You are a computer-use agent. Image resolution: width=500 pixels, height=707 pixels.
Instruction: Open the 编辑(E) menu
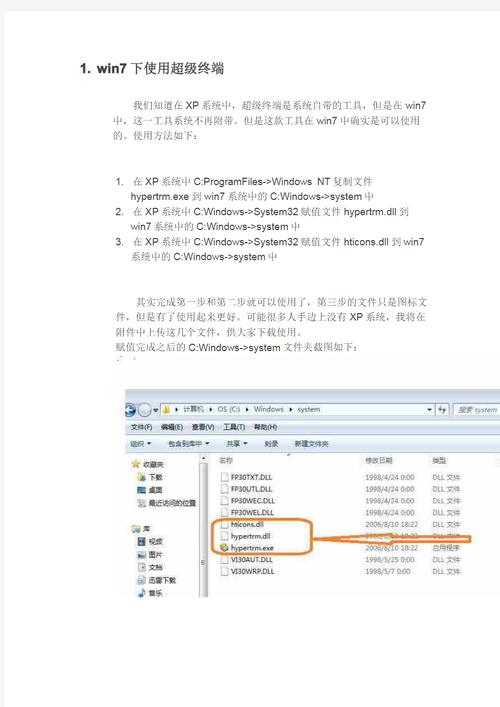172,427
